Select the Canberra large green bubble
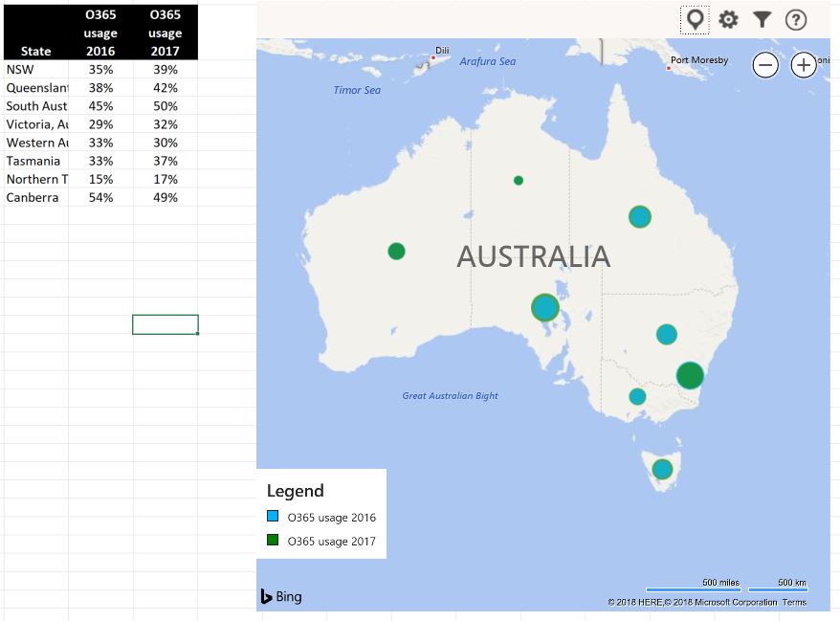The image size is (840, 621). [690, 375]
